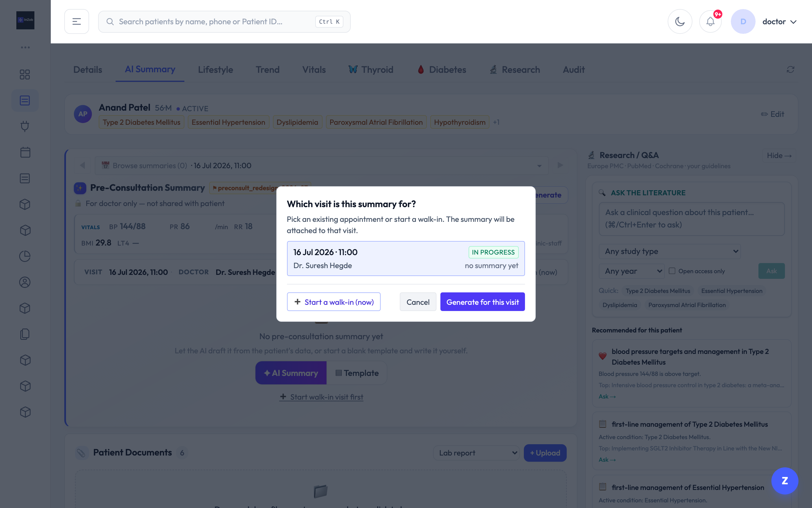Open the Lifestyle tab
Viewport: 812px width, 508px height.
click(x=215, y=69)
